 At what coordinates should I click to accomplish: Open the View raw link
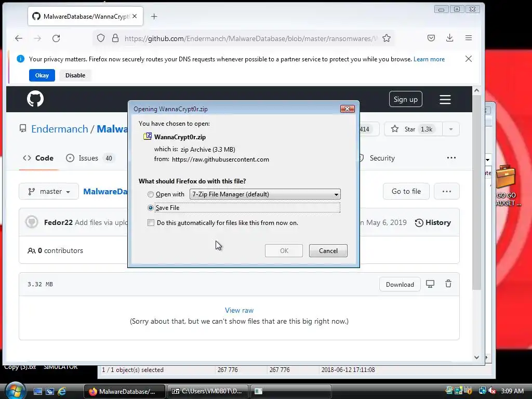tap(239, 310)
